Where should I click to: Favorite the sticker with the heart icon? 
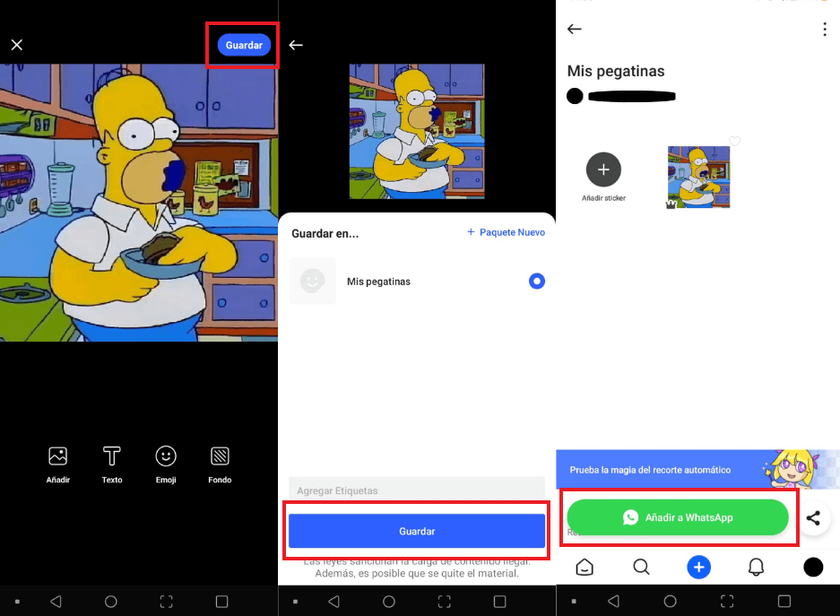pyautogui.click(x=734, y=141)
